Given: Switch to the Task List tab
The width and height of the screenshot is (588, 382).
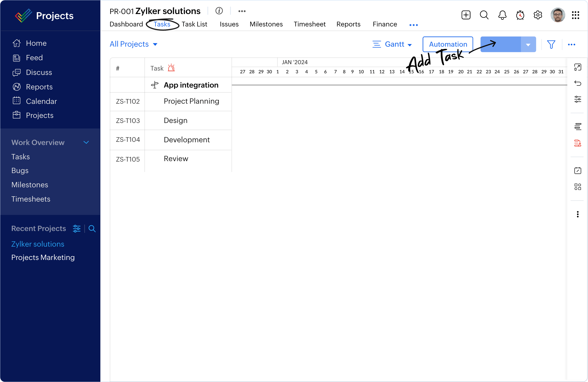Looking at the screenshot, I should point(194,24).
